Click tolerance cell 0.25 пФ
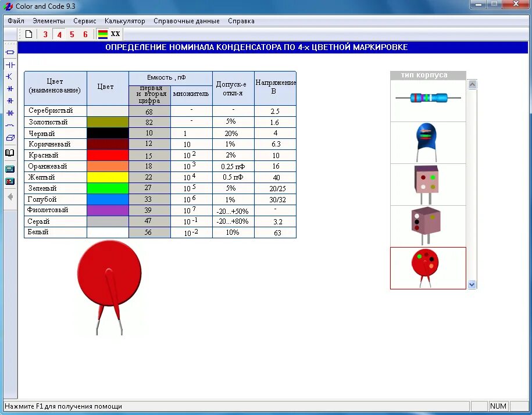The width and height of the screenshot is (532, 415). (233, 166)
